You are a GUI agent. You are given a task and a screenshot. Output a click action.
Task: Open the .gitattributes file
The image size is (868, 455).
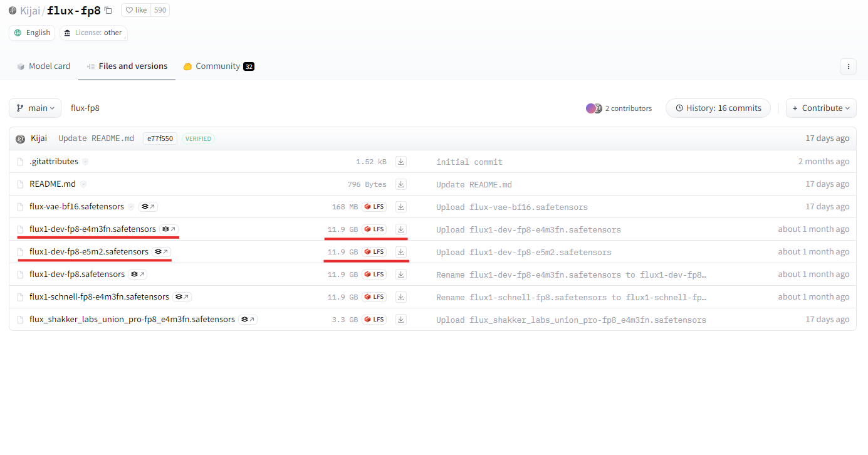tap(54, 162)
